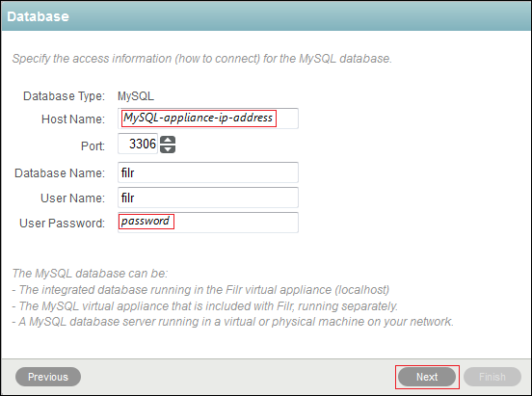
Task: Click the Database Type label
Action: [x=65, y=96]
